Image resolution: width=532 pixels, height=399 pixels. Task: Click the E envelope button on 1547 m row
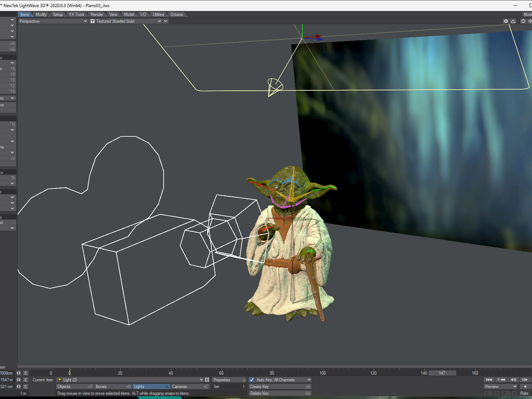[26, 380]
